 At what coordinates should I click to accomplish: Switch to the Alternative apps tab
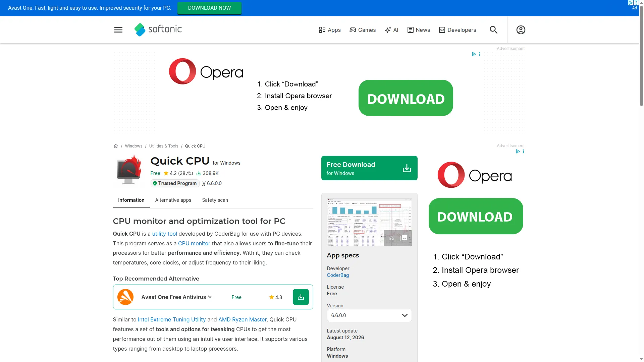173,200
